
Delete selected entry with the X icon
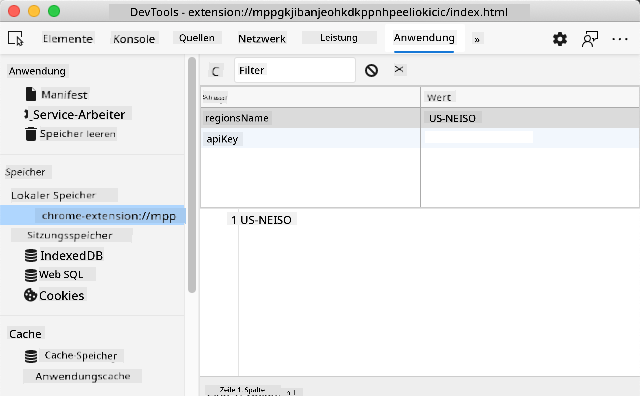click(399, 69)
